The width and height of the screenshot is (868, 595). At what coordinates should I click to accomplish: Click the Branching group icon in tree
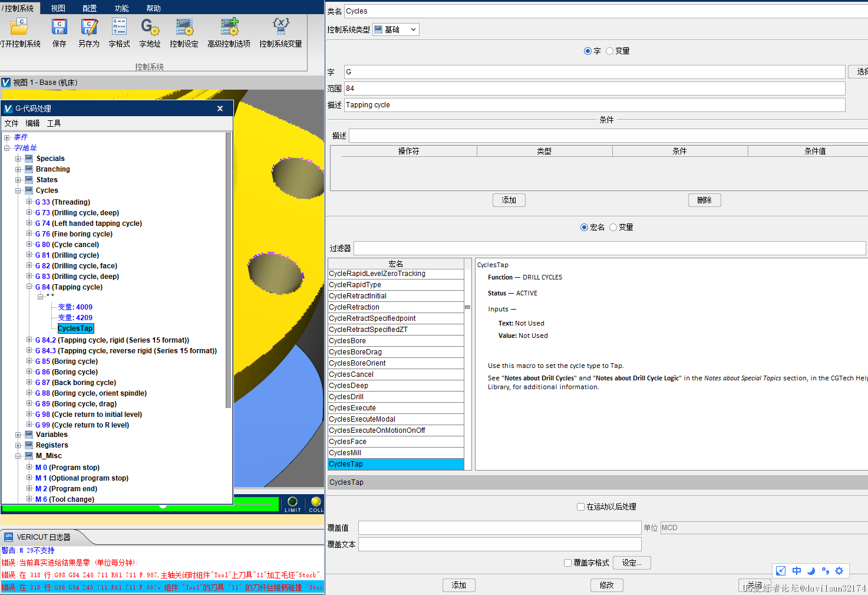[29, 169]
